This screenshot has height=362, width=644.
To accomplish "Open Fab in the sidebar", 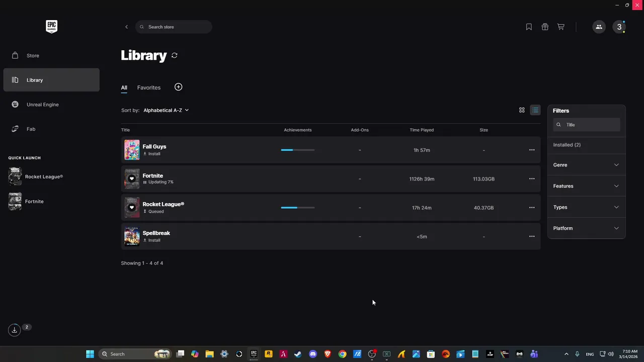I will (x=51, y=129).
